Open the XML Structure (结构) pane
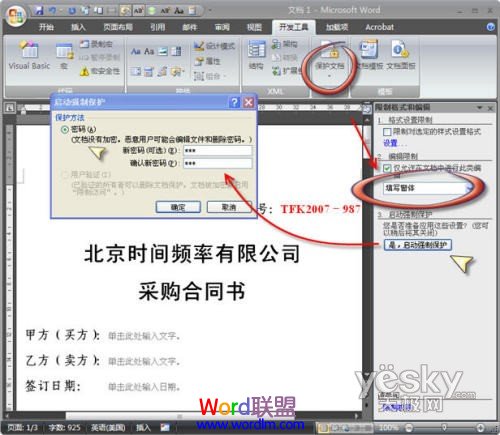The image size is (500, 435). [x=256, y=55]
